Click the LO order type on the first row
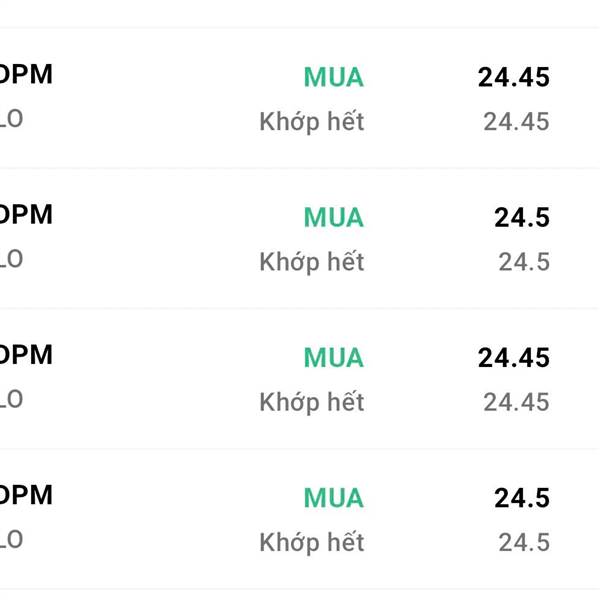 pos(11,119)
